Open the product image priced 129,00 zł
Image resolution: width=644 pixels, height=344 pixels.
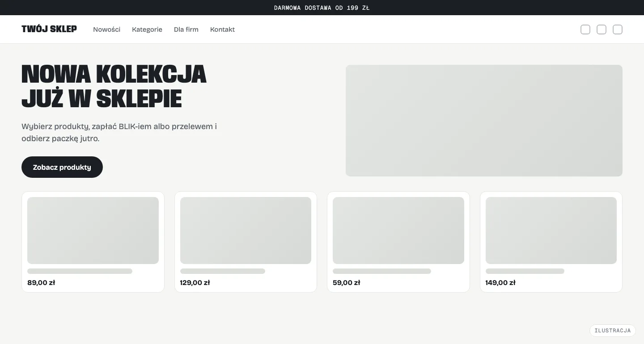tap(246, 231)
